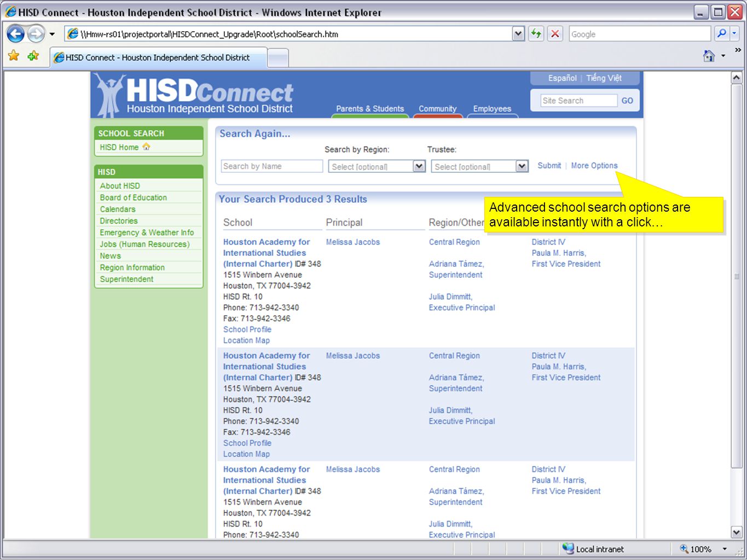Go back with the browser Back arrow

point(15,34)
